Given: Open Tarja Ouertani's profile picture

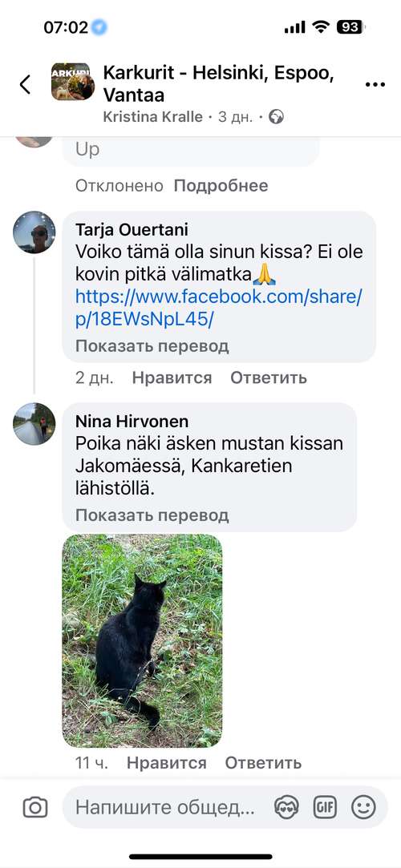Looking at the screenshot, I should click(34, 232).
